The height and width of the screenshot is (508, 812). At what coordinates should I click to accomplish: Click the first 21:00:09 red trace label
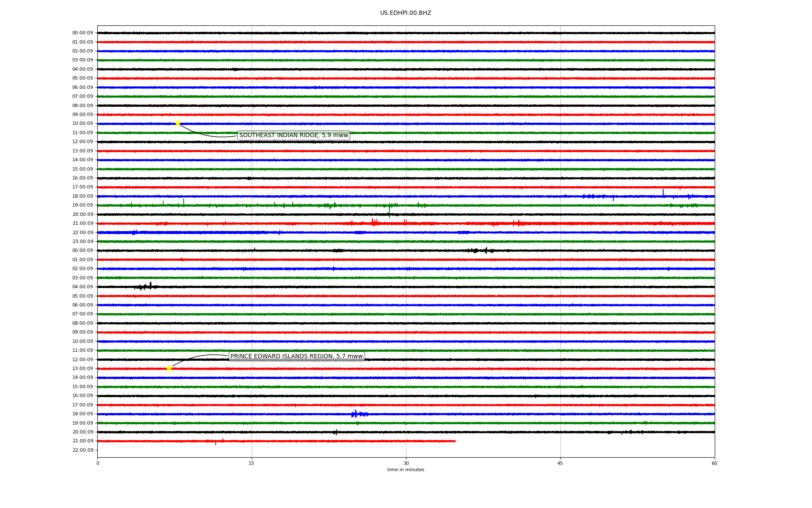[x=82, y=223]
